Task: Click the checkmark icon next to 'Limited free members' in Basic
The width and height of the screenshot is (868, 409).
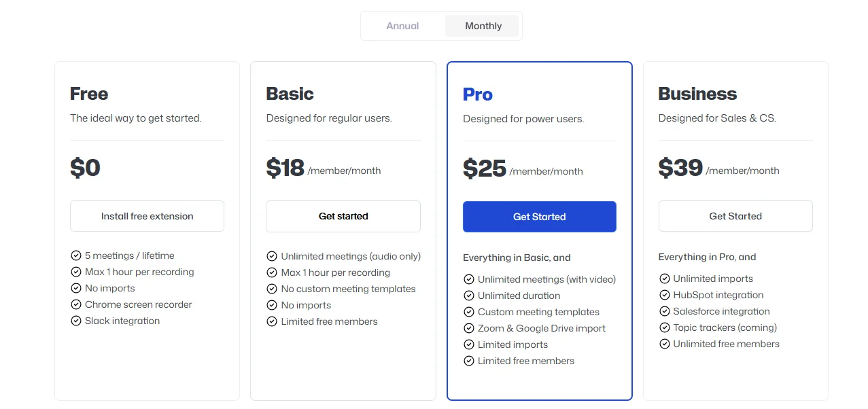Action: [272, 321]
